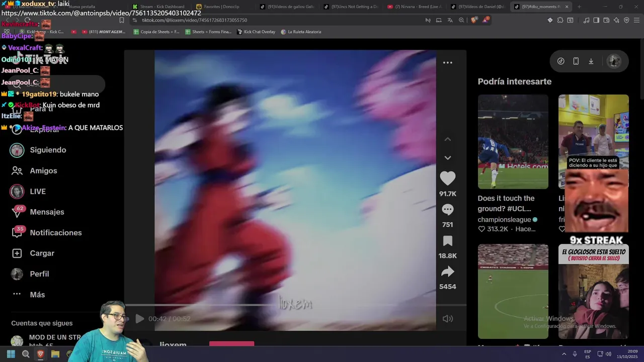Open the POV cliente video thumbnail
The width and height of the screenshot is (644, 362).
593,132
